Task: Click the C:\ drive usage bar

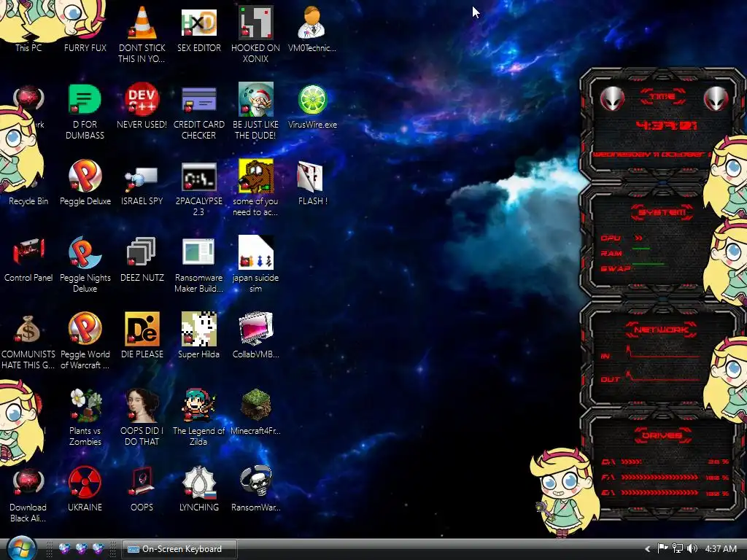Action: (x=631, y=462)
